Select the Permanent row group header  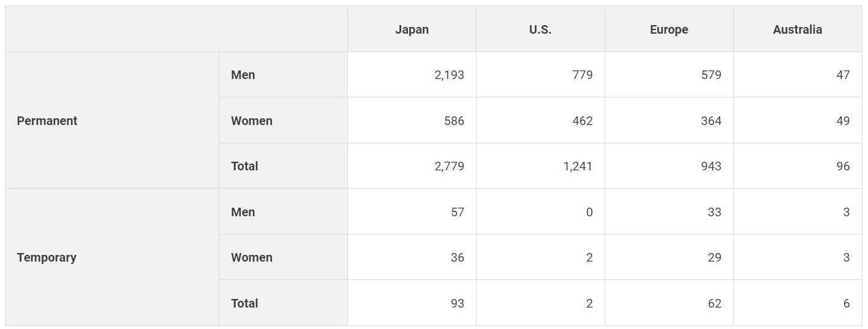click(47, 121)
